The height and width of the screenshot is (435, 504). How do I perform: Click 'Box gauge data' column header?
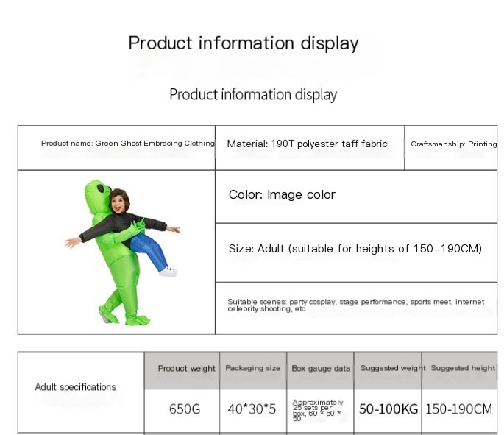[x=321, y=370]
